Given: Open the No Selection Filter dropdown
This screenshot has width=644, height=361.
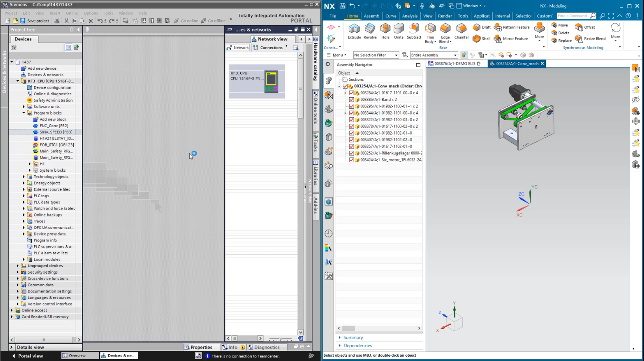Looking at the screenshot, I should (376, 55).
